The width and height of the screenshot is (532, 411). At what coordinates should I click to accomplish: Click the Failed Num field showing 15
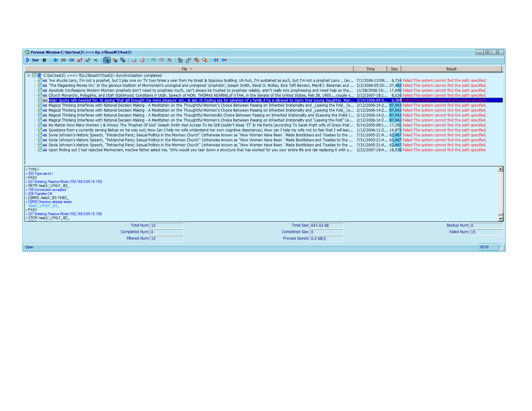486,232
